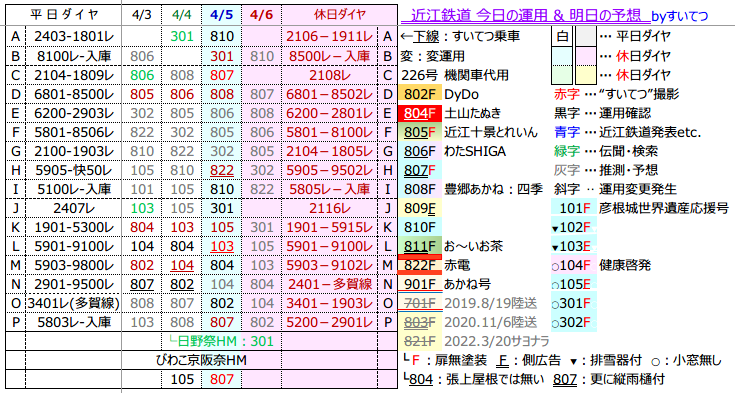Click the green 301 in row A

tap(182, 37)
